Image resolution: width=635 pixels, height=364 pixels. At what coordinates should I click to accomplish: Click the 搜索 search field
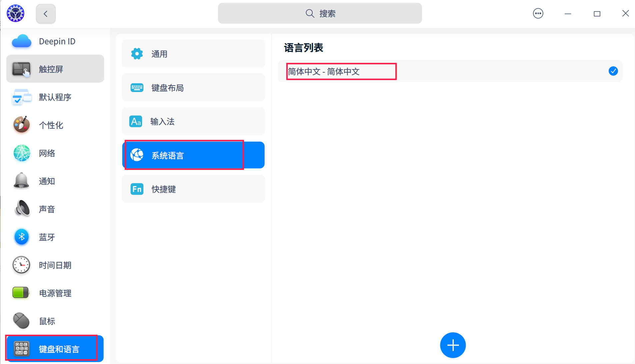(x=320, y=13)
